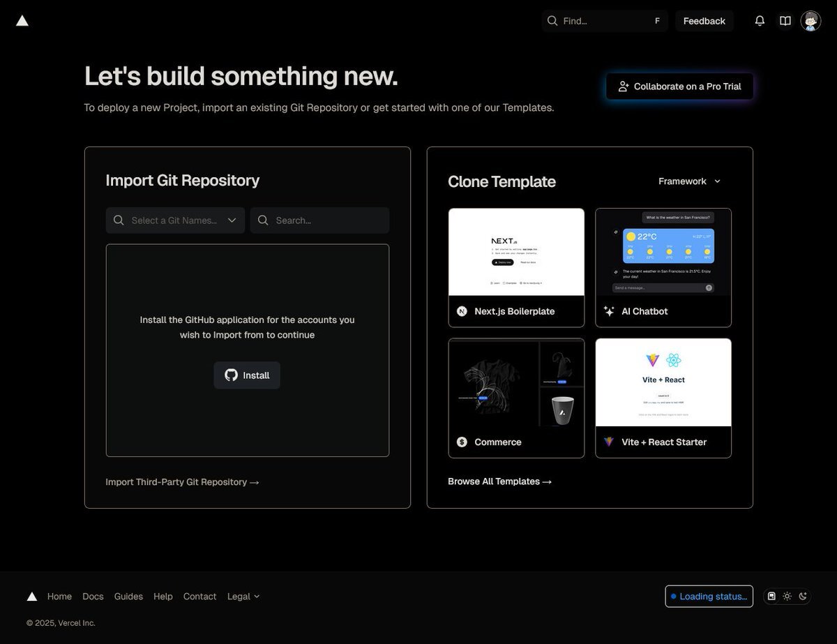This screenshot has height=644, width=837.
Task: Switch to light theme sun icon
Action: [x=787, y=596]
